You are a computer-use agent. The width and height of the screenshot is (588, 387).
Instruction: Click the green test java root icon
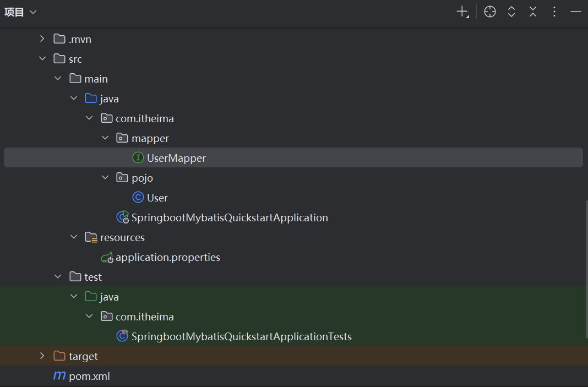[91, 296]
